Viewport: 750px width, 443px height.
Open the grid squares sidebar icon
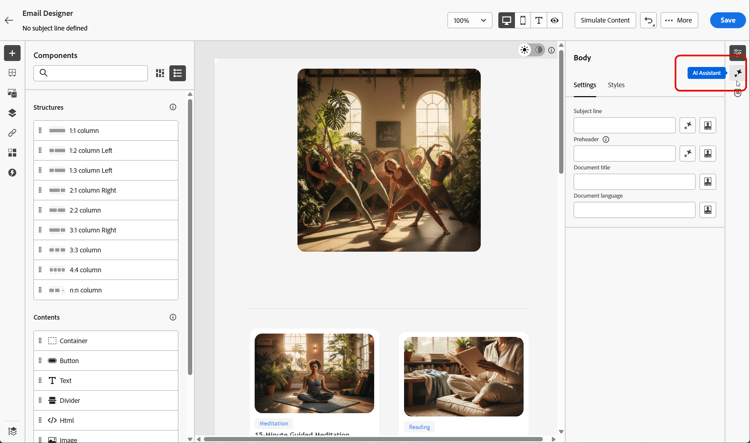(12, 153)
